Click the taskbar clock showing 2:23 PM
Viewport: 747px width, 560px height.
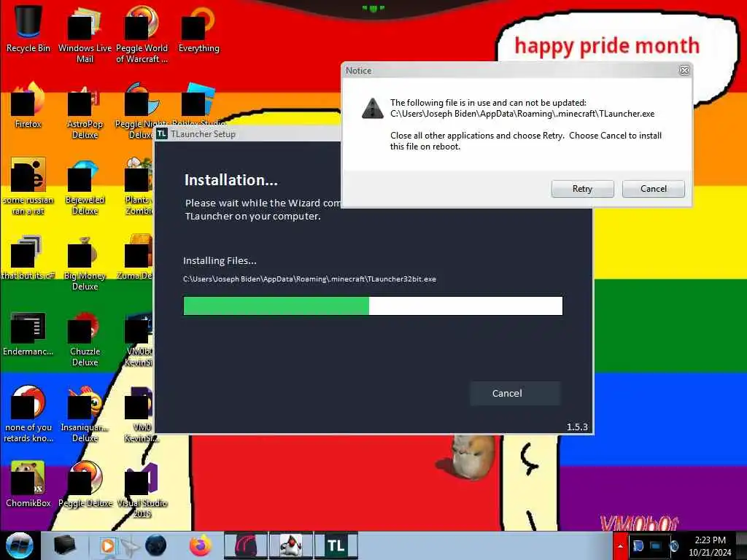[x=710, y=545]
